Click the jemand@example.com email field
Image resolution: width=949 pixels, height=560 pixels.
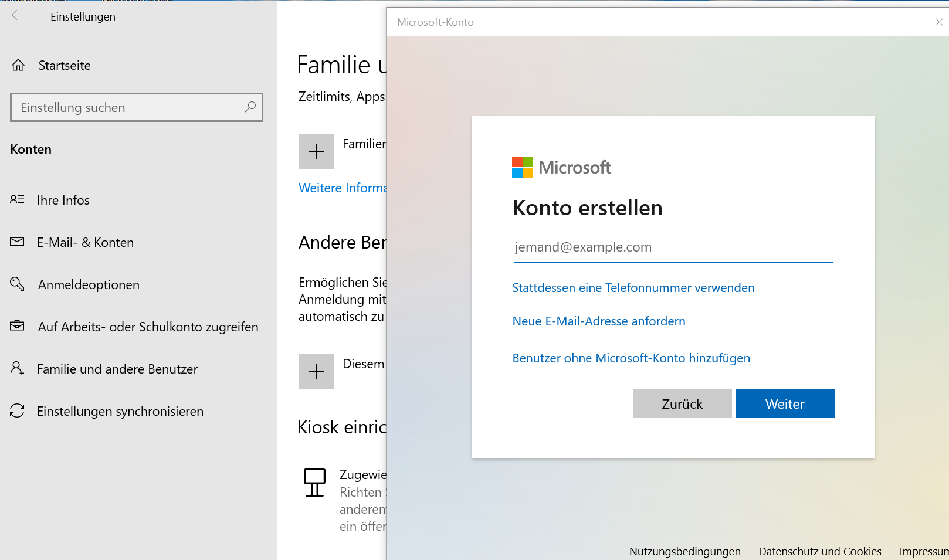coord(673,247)
